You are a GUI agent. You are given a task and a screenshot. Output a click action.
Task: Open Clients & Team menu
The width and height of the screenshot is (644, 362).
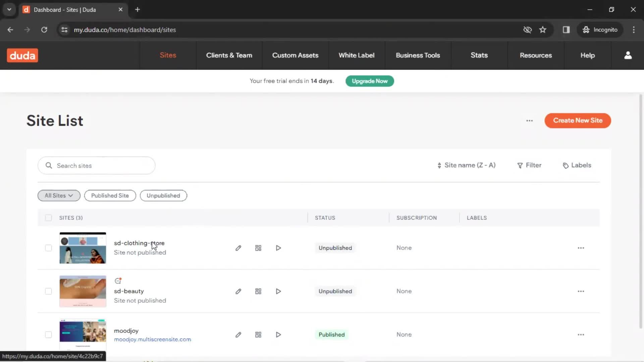[x=229, y=55]
